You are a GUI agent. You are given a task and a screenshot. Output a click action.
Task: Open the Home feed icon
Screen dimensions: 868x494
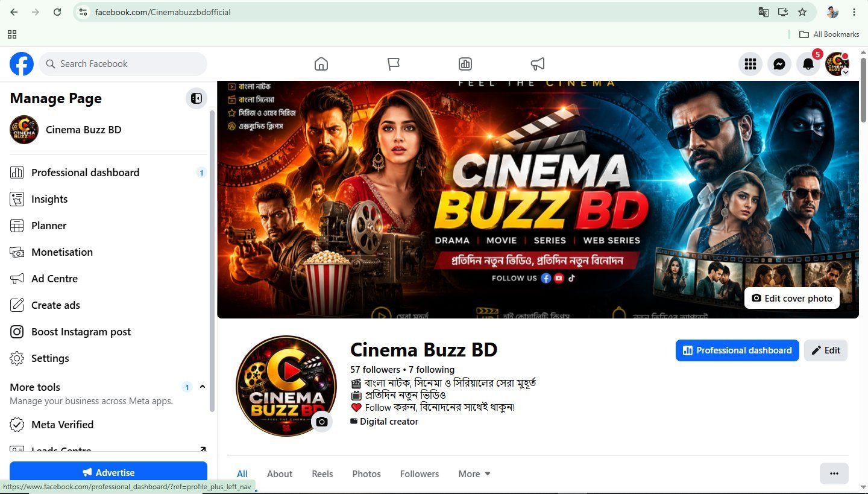click(x=321, y=64)
